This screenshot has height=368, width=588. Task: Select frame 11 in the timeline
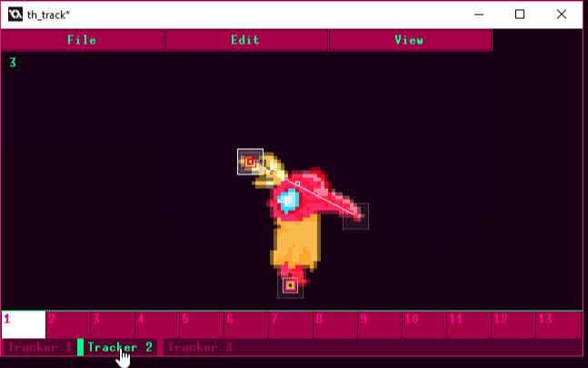[469, 324]
